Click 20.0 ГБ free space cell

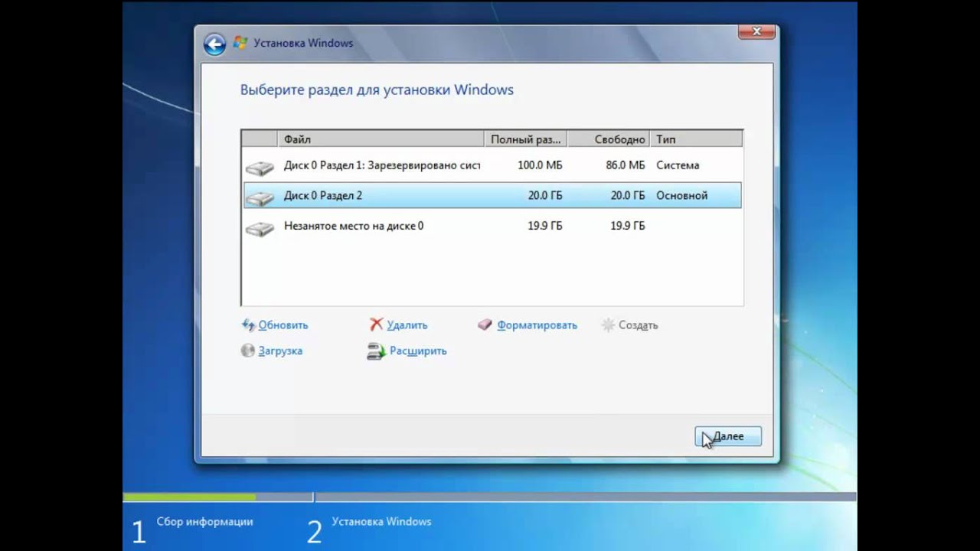coord(628,196)
